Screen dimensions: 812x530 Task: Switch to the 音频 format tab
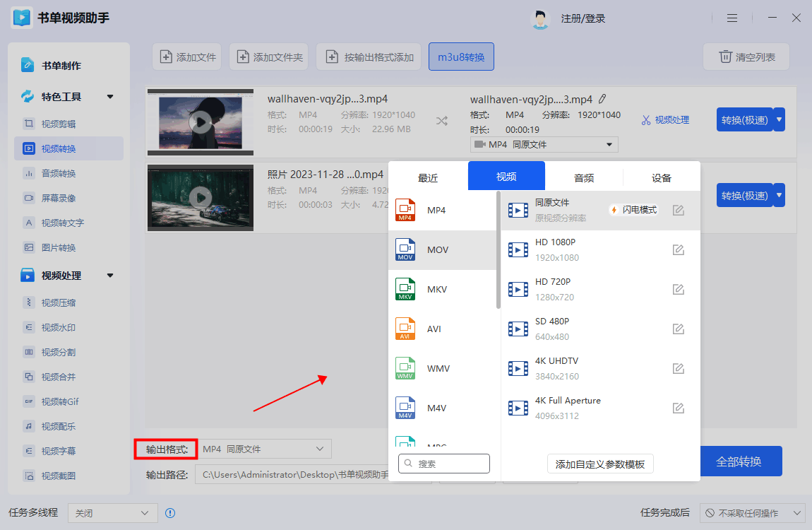tap(584, 176)
